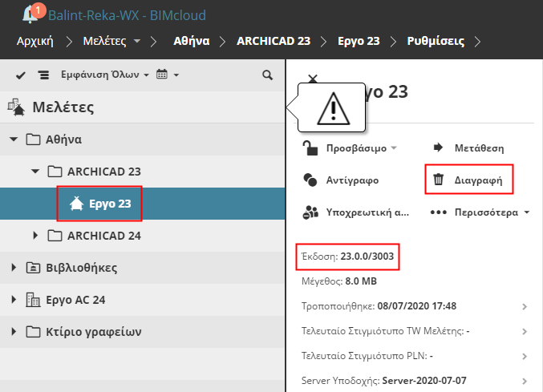543x392 pixels.
Task: Click the Διαγραφή delete button
Action: pyautogui.click(x=469, y=180)
